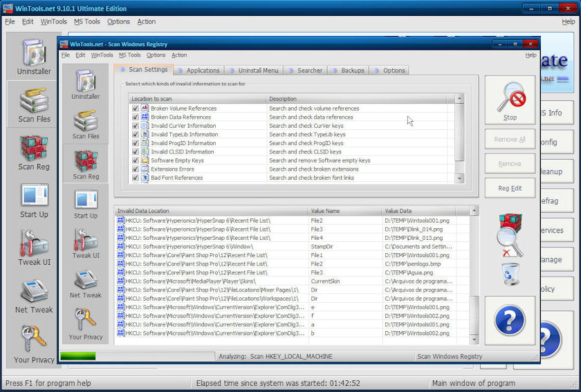This screenshot has height=392, width=581.
Task: Click Your Privacy icon in main WinTools window sidebar
Action: pos(34,339)
